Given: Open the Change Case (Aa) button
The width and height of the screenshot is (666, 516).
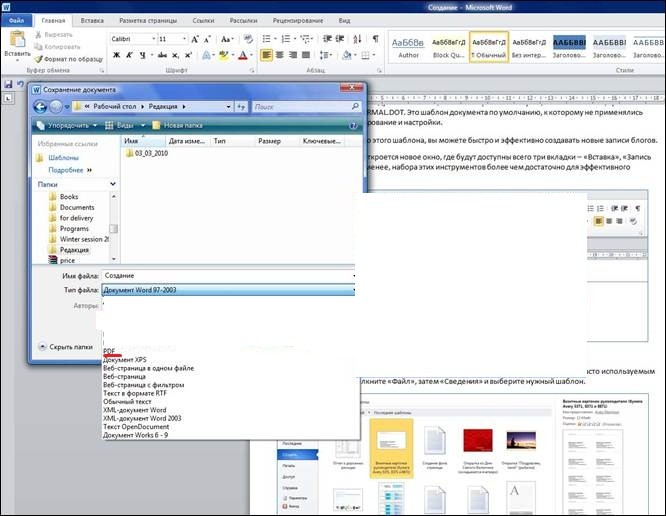Looking at the screenshot, I should coord(227,39).
